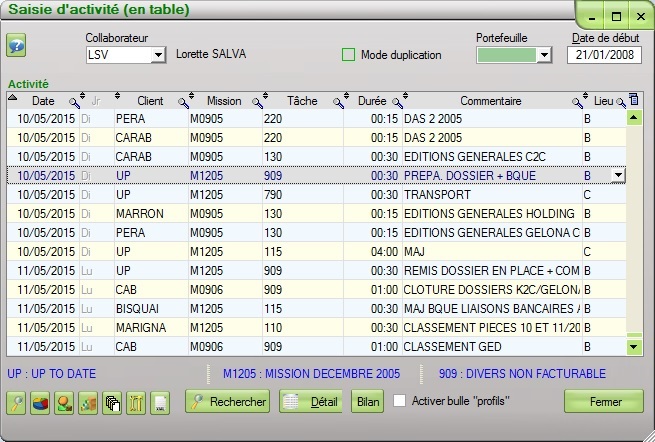Click the table options icon above scrollbar
Screen dimensions: 655x442
[634, 99]
